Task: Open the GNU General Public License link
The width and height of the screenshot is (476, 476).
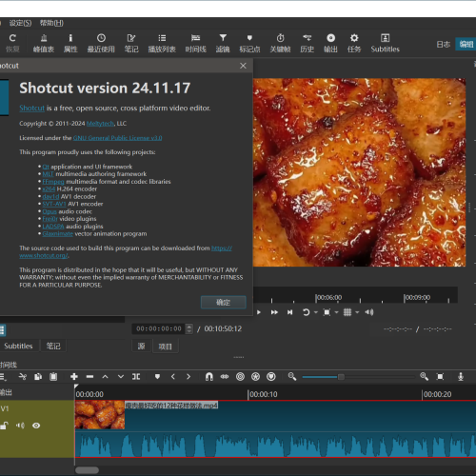Action: [x=117, y=138]
